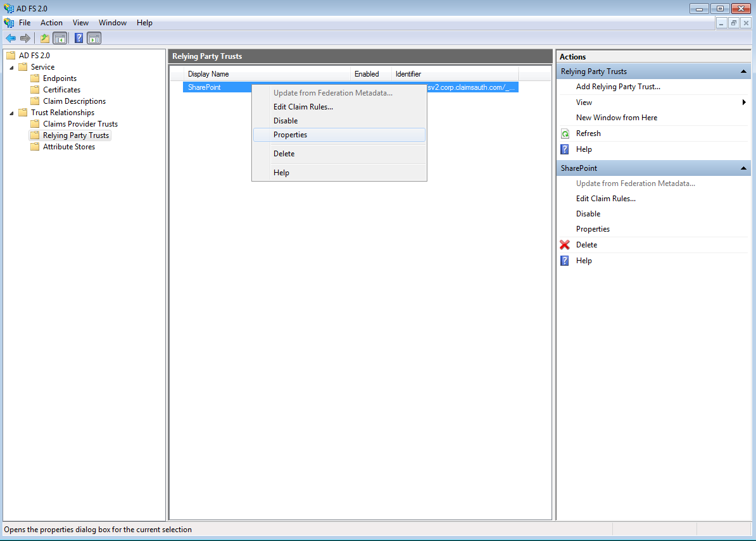The width and height of the screenshot is (756, 541).
Task: Open the Action menu
Action: (x=51, y=23)
